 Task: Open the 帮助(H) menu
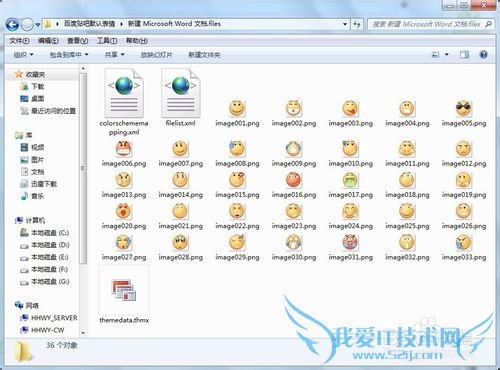137,41
